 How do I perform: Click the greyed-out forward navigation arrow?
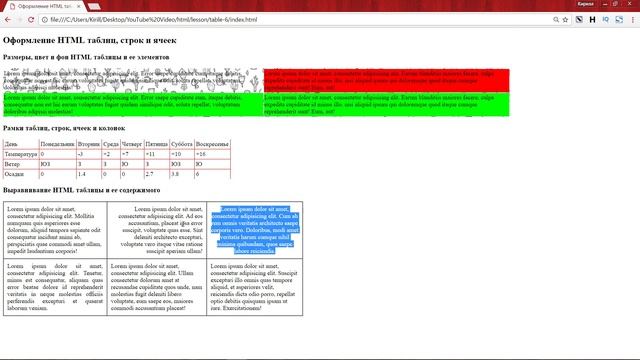[19, 20]
